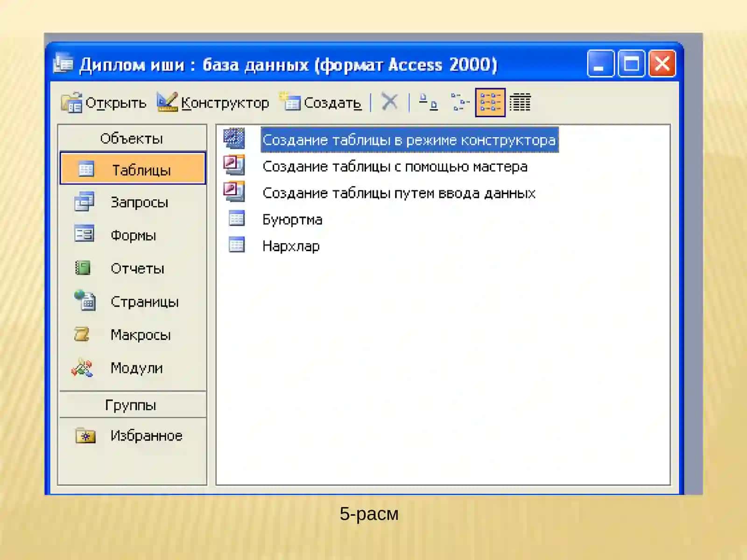The image size is (747, 560).
Task: Collapse the Объекты header bar
Action: coord(132,138)
